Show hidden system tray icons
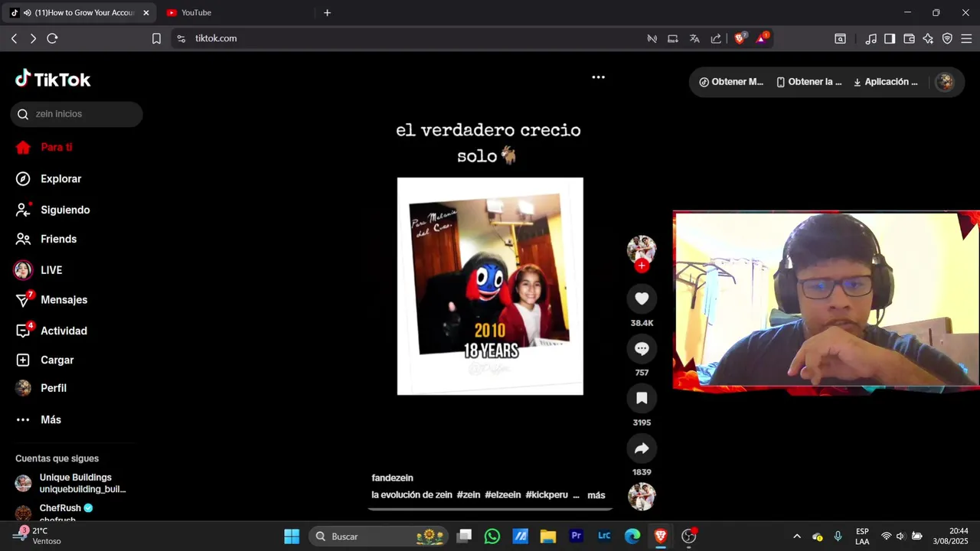The height and width of the screenshot is (551, 980). pyautogui.click(x=796, y=536)
